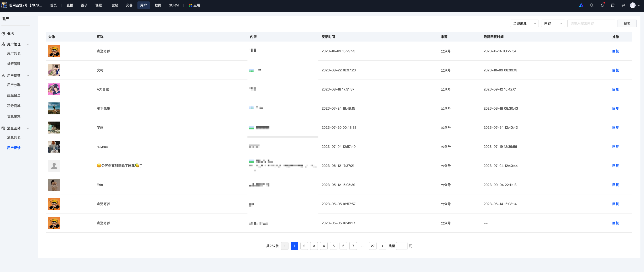The image size is (644, 272).
Task: Jump to last page 27
Action: 372,246
